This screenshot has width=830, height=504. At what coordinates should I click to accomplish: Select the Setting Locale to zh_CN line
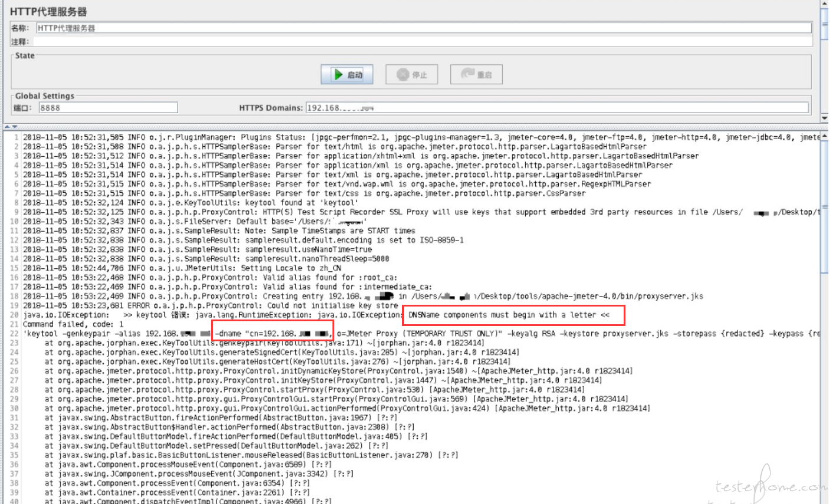182,268
